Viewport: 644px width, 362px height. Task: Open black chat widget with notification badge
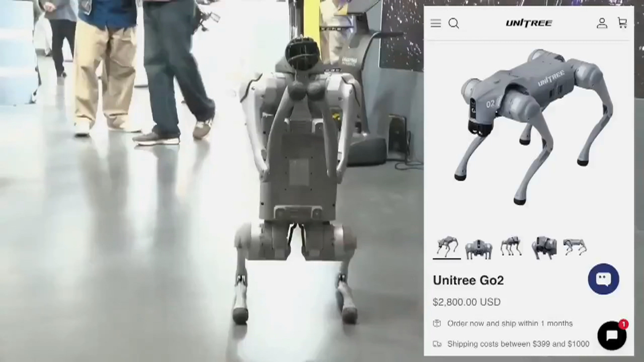[x=611, y=336]
